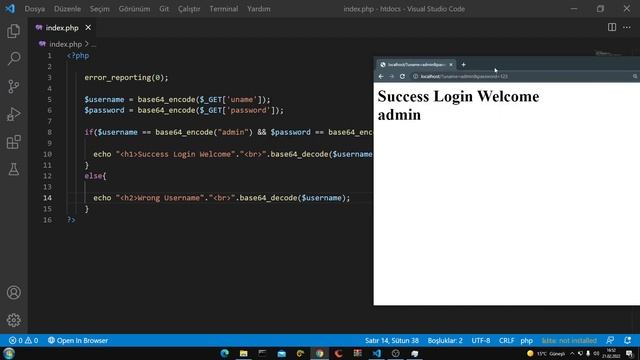Viewport: 640px width, 360px height.
Task: Open the Testing flask view
Action: point(13,169)
